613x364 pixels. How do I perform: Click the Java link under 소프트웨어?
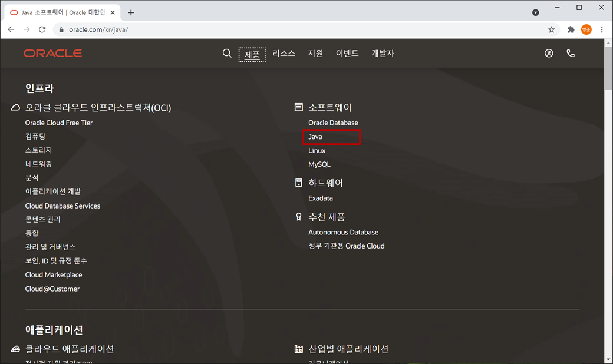pyautogui.click(x=315, y=137)
